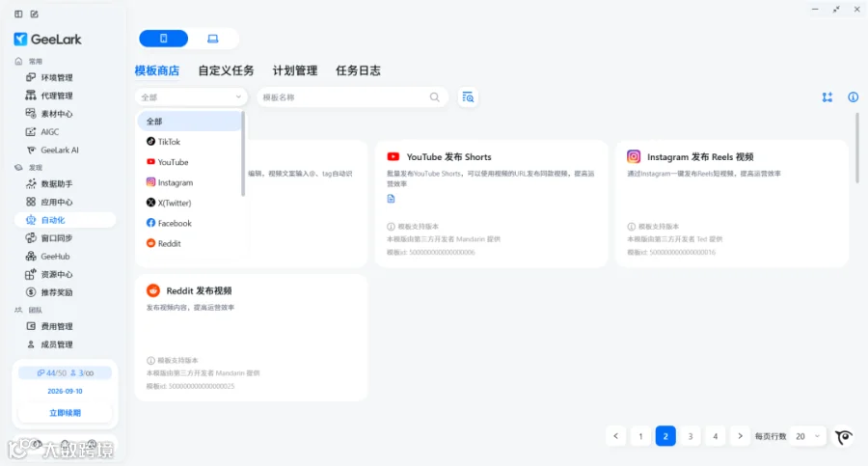Select 自动化 in sidebar

coord(65,220)
